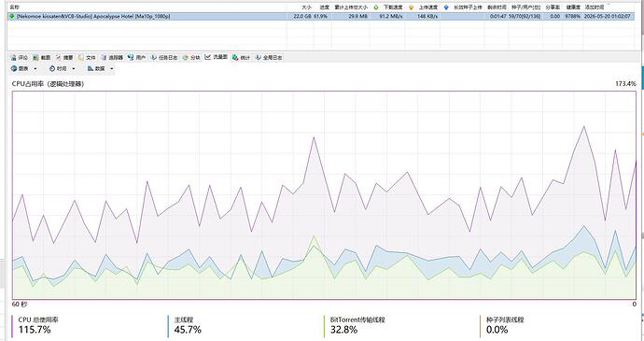Screen dimensions: 644x341
Task: Click the 173.4% maximum value label
Action: click(x=625, y=84)
